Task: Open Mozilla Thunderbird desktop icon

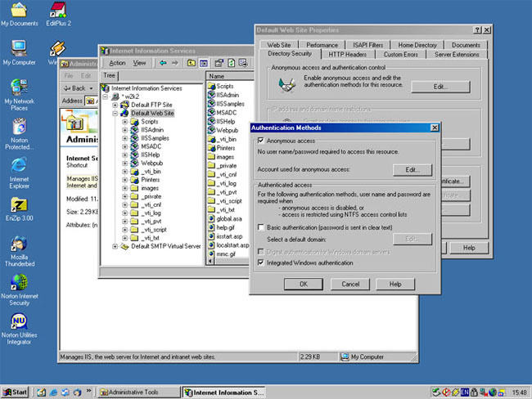Action: pos(19,245)
